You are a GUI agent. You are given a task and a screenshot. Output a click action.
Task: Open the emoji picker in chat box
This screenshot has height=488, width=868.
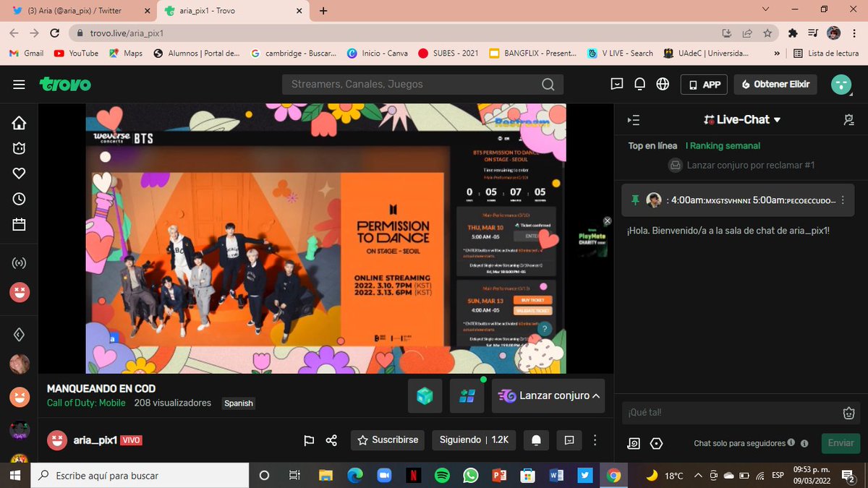(x=849, y=413)
